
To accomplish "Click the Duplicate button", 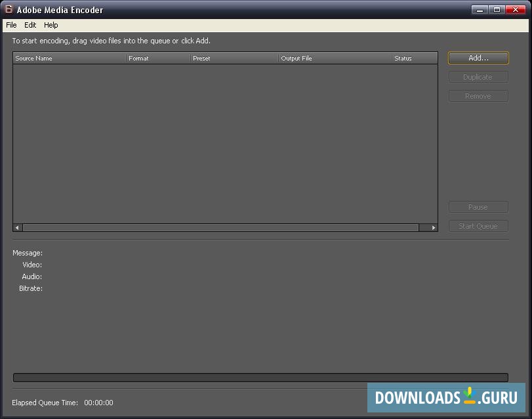I will point(478,77).
